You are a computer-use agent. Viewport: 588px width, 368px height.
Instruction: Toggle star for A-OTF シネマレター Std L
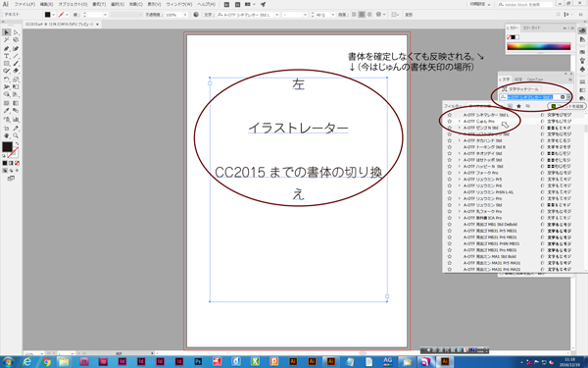point(449,115)
